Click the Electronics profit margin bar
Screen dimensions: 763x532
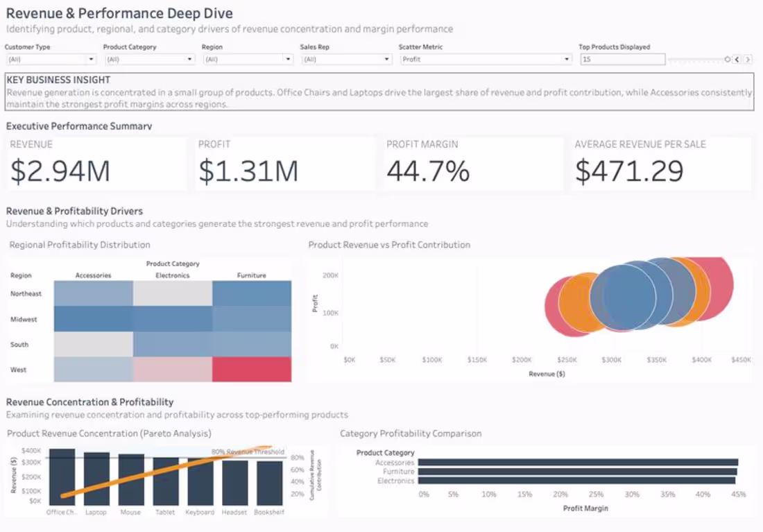(x=576, y=481)
